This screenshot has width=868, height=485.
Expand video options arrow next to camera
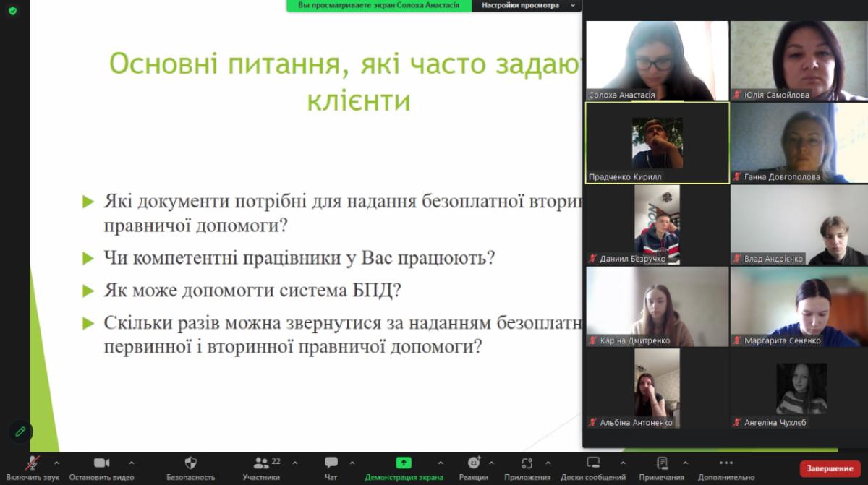click(131, 463)
